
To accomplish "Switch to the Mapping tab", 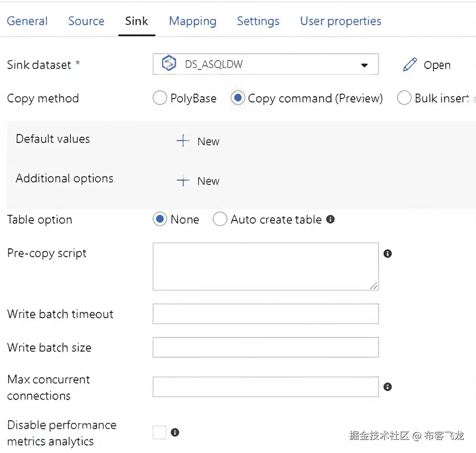I will pos(192,21).
